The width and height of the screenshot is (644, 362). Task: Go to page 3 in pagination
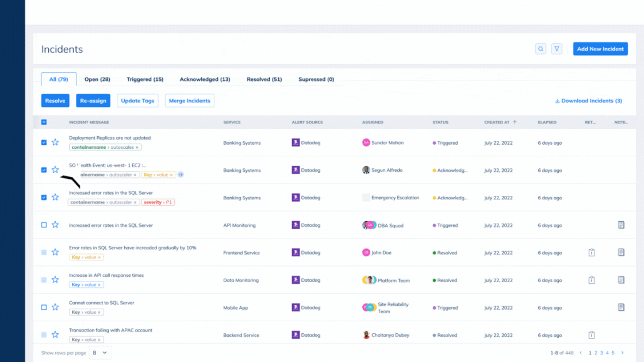click(601, 353)
